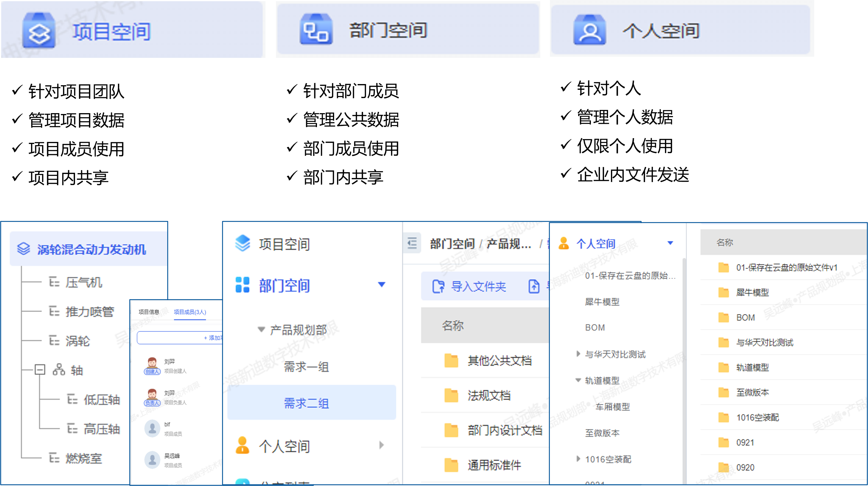This screenshot has width=868, height=486.
Task: Click the layers icon beside 涡轮混合动力发动机
Action: click(24, 249)
